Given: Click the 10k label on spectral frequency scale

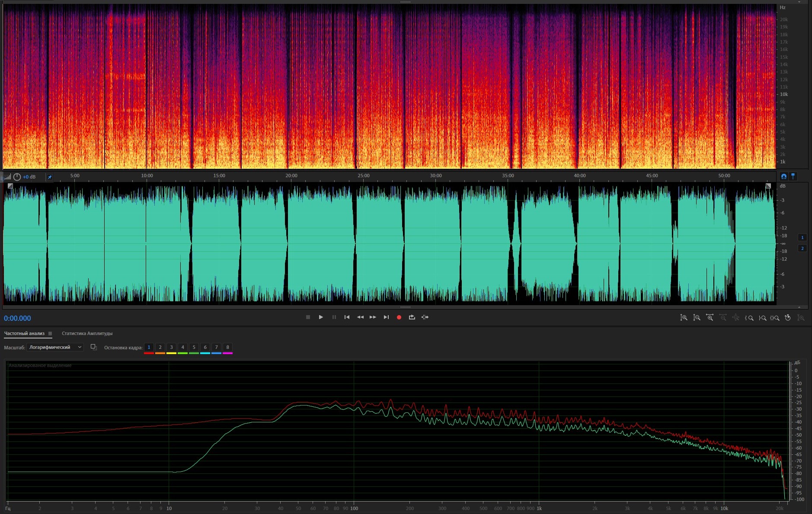Looking at the screenshot, I should pos(784,94).
